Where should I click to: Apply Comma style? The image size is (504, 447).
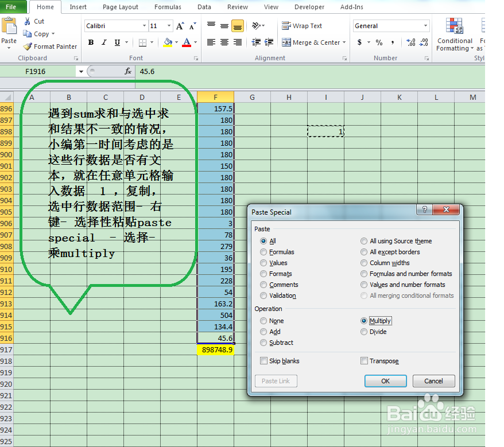click(x=393, y=42)
